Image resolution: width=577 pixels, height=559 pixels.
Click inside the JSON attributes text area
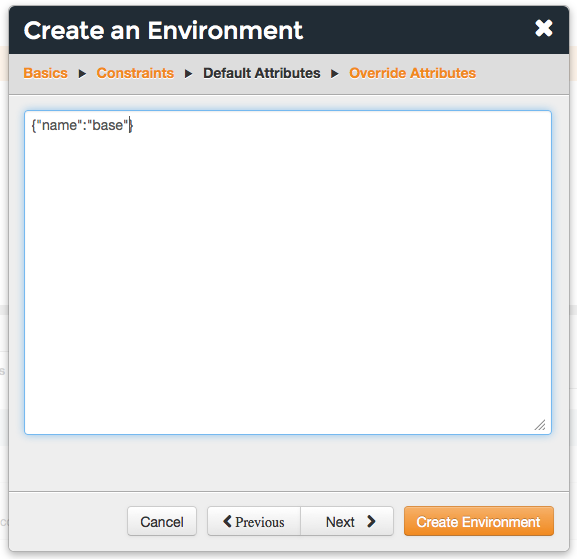(288, 272)
